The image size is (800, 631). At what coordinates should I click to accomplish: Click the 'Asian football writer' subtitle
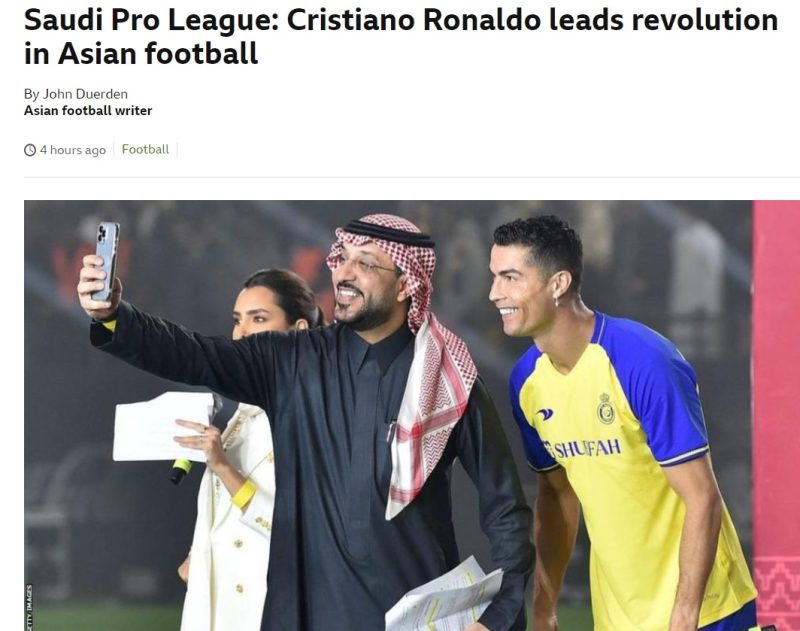pos(88,111)
